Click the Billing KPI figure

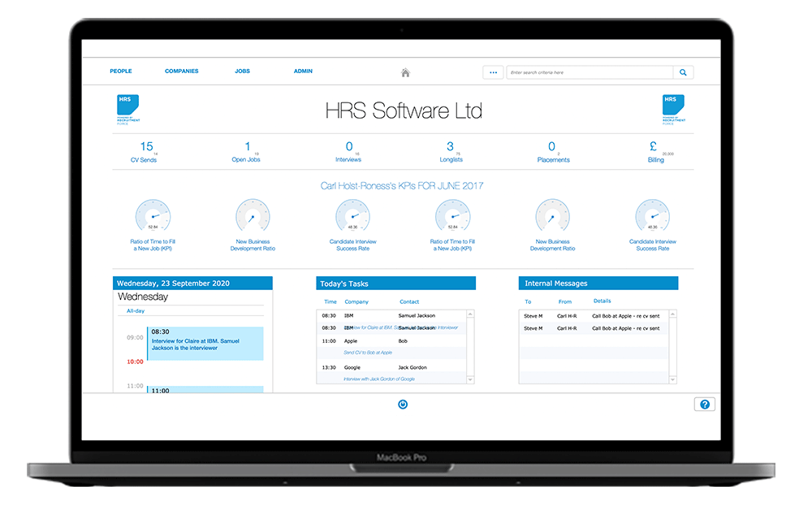[x=653, y=147]
